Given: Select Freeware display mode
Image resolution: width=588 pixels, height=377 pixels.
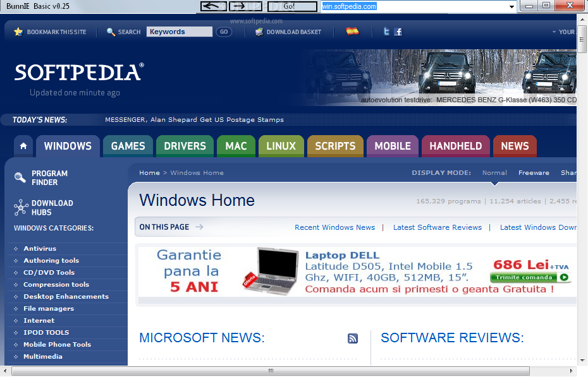Looking at the screenshot, I should tap(534, 172).
